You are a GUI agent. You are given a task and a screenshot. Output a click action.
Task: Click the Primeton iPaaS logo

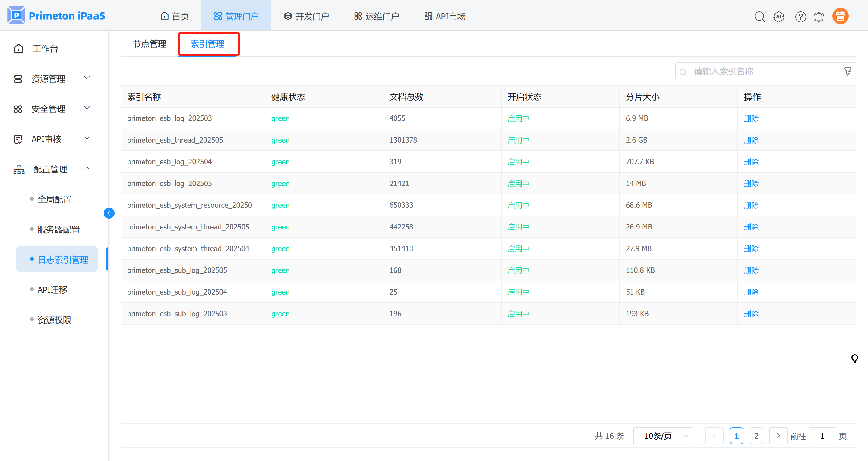[x=56, y=16]
